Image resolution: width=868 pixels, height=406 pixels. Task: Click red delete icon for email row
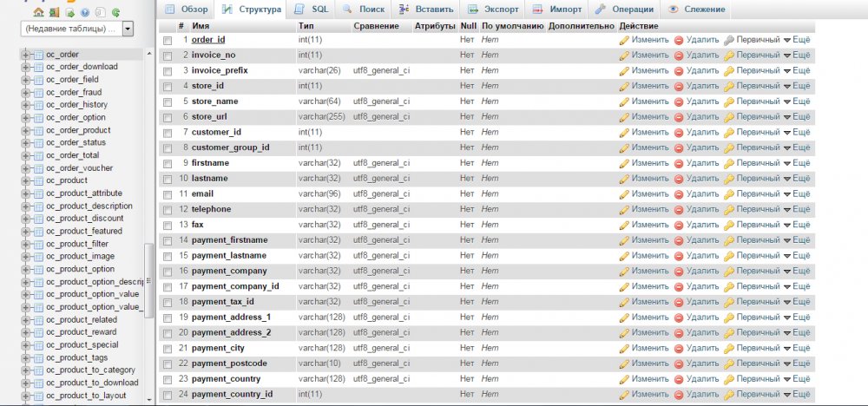coord(679,194)
